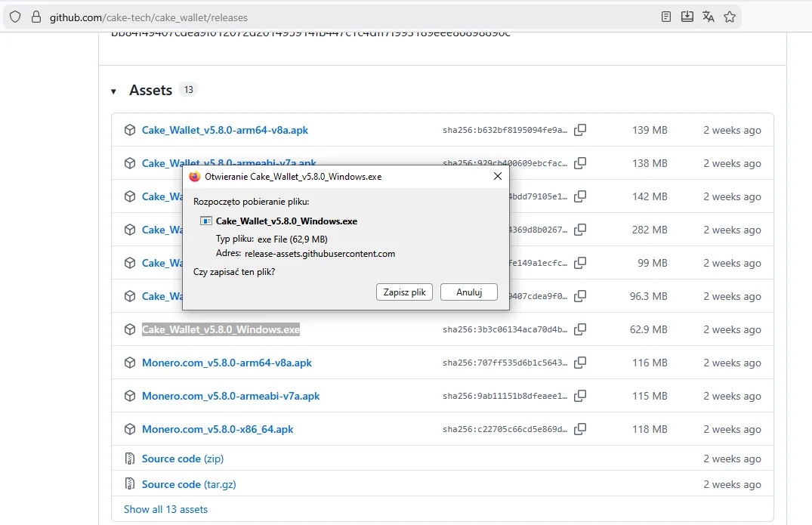
Task: Click package icon in the 96.3 MB row
Action: pyautogui.click(x=130, y=295)
